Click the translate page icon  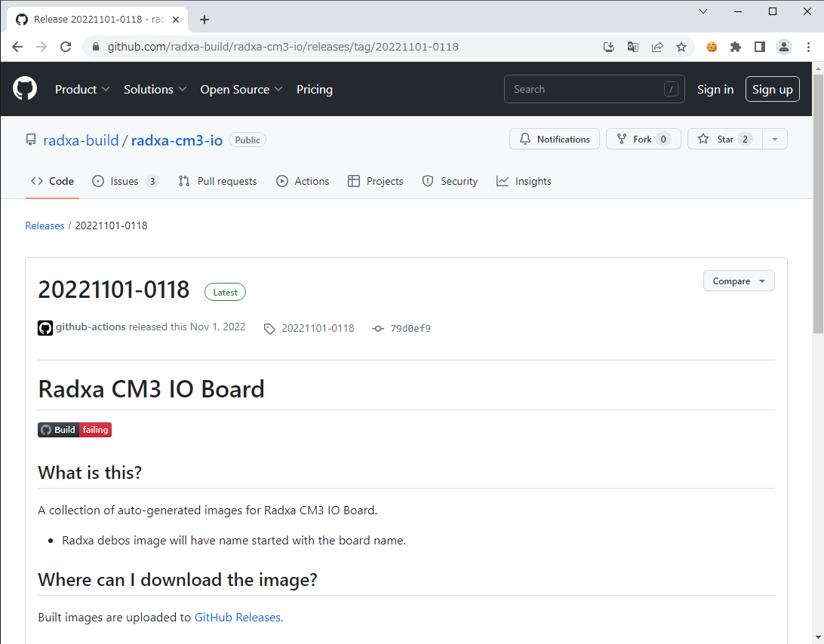click(x=632, y=47)
